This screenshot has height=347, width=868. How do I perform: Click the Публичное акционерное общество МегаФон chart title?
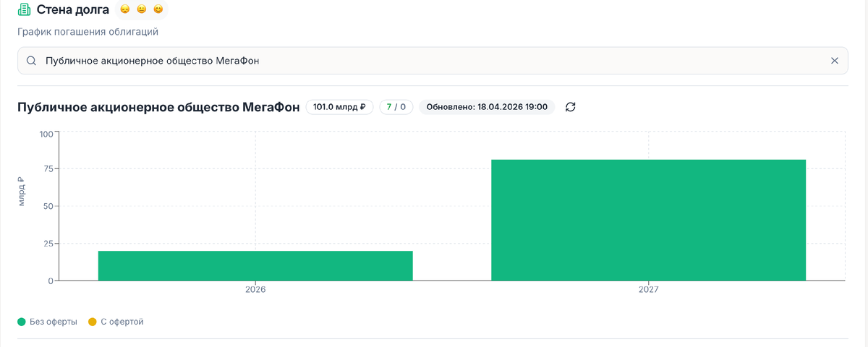(x=158, y=107)
